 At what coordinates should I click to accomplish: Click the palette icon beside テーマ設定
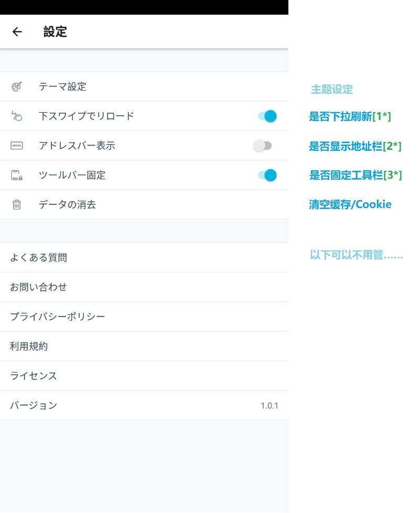click(x=17, y=86)
